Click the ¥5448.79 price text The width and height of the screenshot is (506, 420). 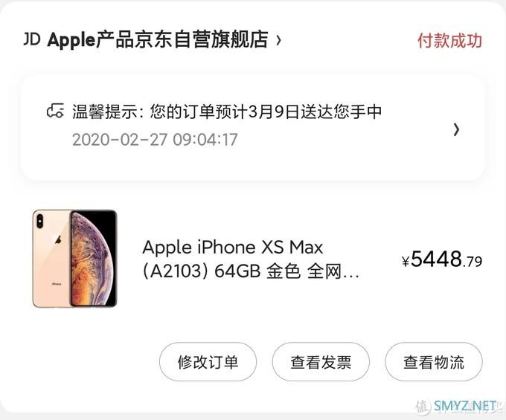[x=442, y=259]
